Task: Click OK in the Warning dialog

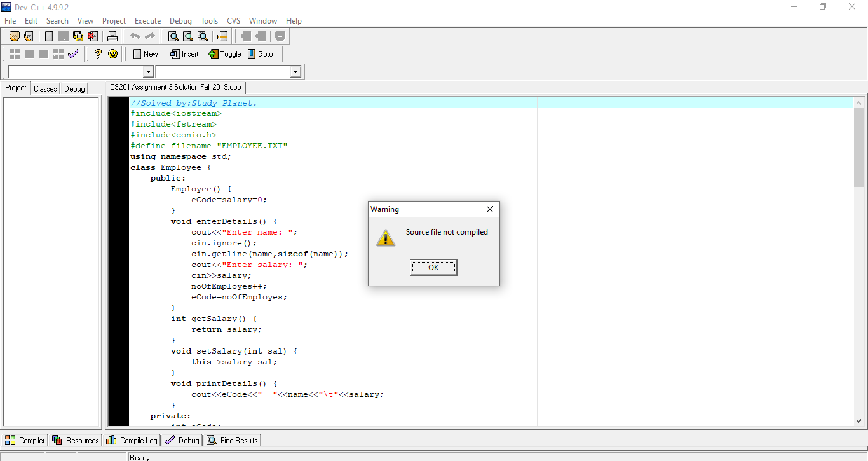Action: (x=433, y=268)
